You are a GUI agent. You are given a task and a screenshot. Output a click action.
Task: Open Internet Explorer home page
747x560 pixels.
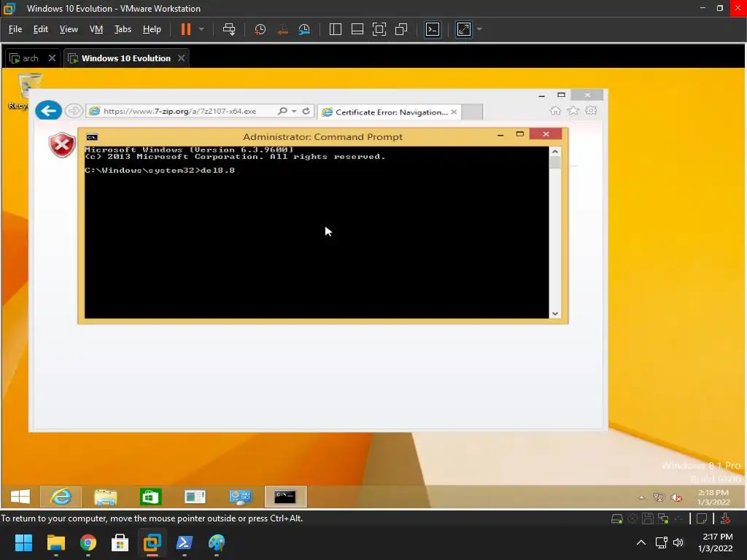pyautogui.click(x=555, y=111)
